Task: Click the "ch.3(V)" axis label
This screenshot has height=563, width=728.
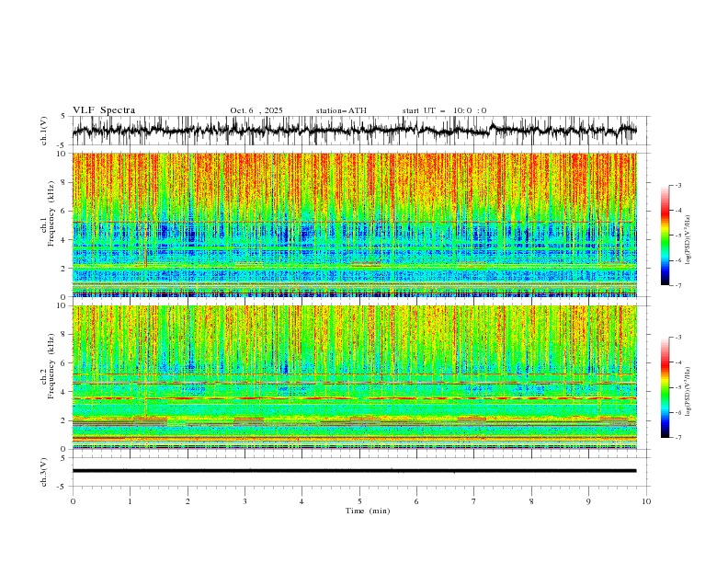Action: [x=44, y=472]
